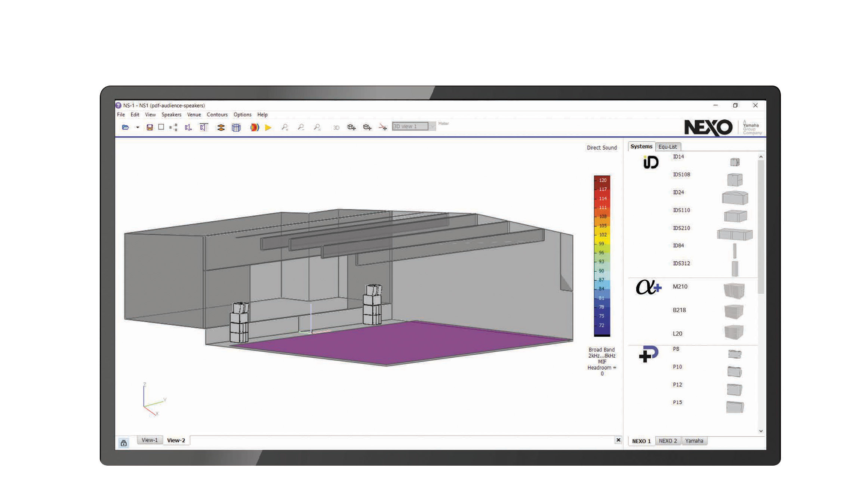
Task: Click the save floppy disk icon
Action: pyautogui.click(x=150, y=127)
